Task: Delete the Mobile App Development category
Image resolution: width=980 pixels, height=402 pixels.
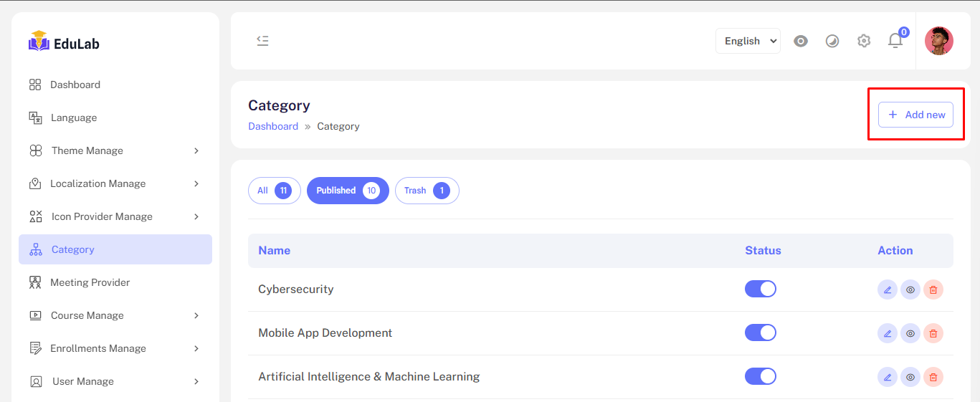Action: tap(933, 333)
